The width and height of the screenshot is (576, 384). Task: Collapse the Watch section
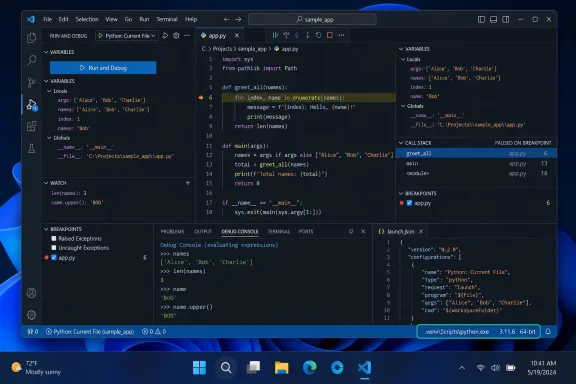[x=46, y=183]
